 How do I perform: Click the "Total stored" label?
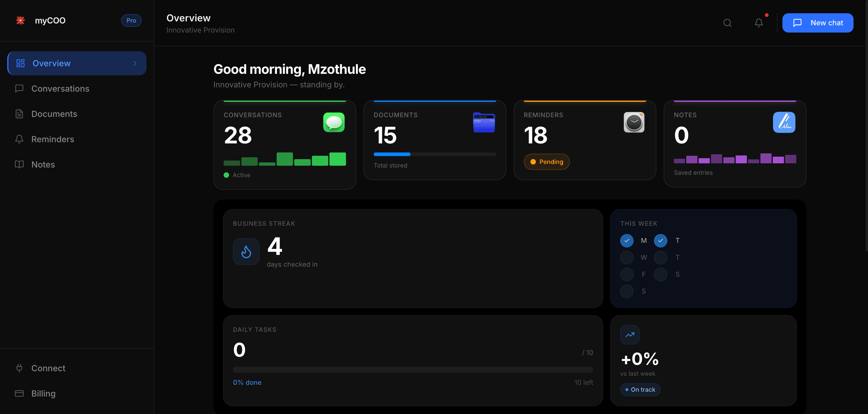[x=390, y=165]
